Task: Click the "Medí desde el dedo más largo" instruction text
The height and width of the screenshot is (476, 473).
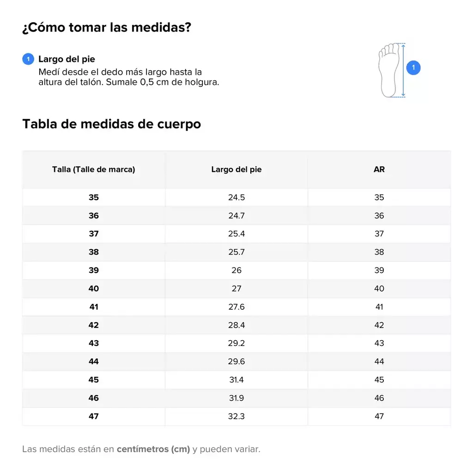Action: (x=120, y=72)
